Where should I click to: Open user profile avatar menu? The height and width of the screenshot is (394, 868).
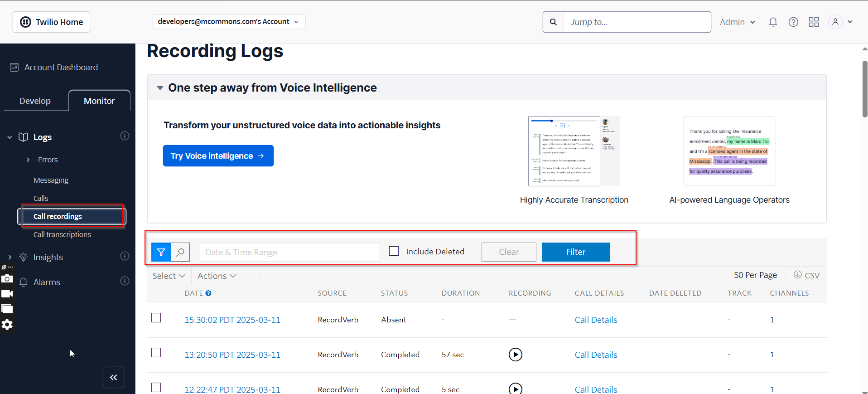[x=840, y=22]
